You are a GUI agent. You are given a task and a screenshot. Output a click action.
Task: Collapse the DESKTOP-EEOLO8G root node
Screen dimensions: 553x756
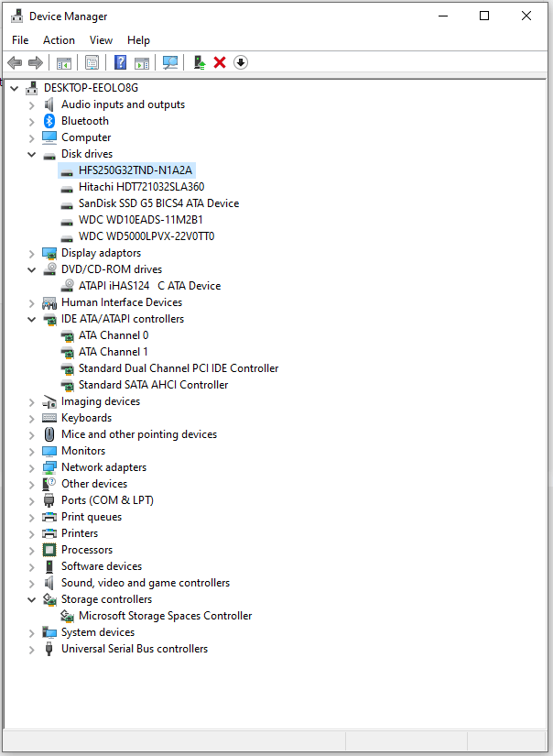(15, 88)
